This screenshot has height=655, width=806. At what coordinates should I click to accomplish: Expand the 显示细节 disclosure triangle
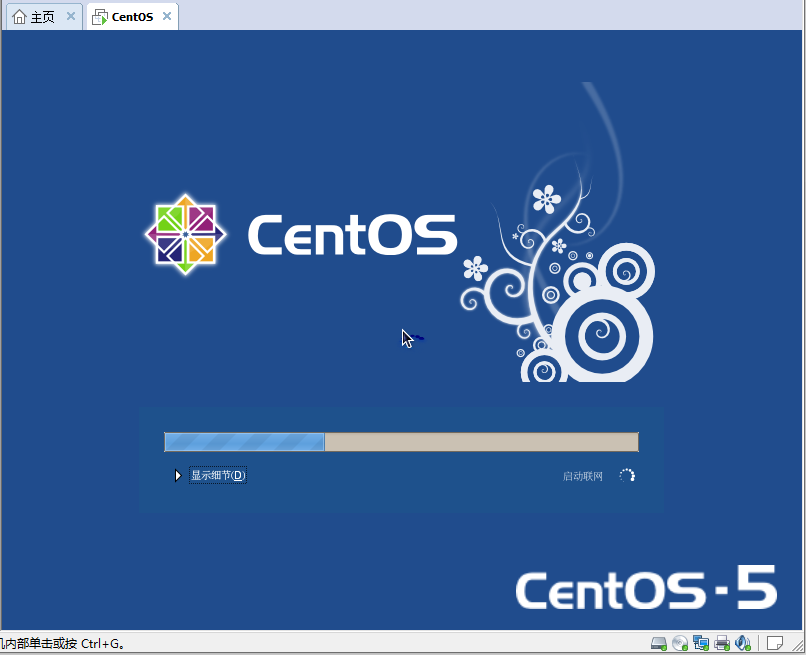pos(178,476)
